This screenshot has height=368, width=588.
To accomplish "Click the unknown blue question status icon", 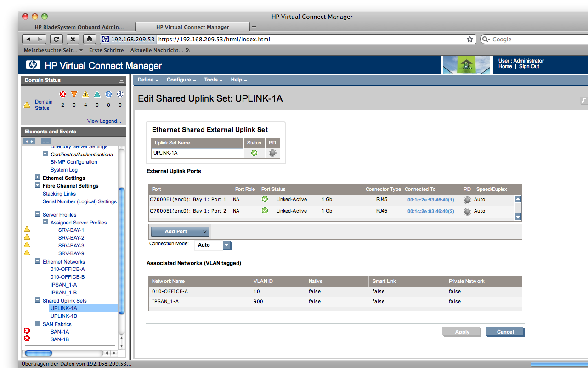I will click(x=108, y=94).
